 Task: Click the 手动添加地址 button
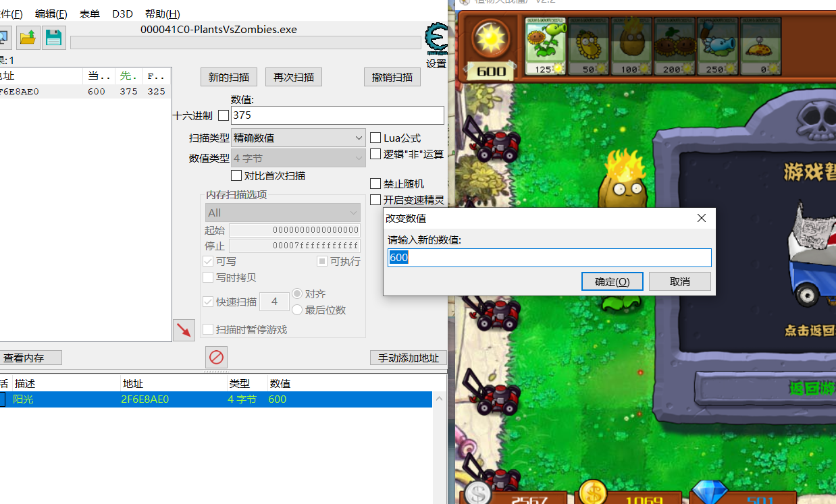408,358
